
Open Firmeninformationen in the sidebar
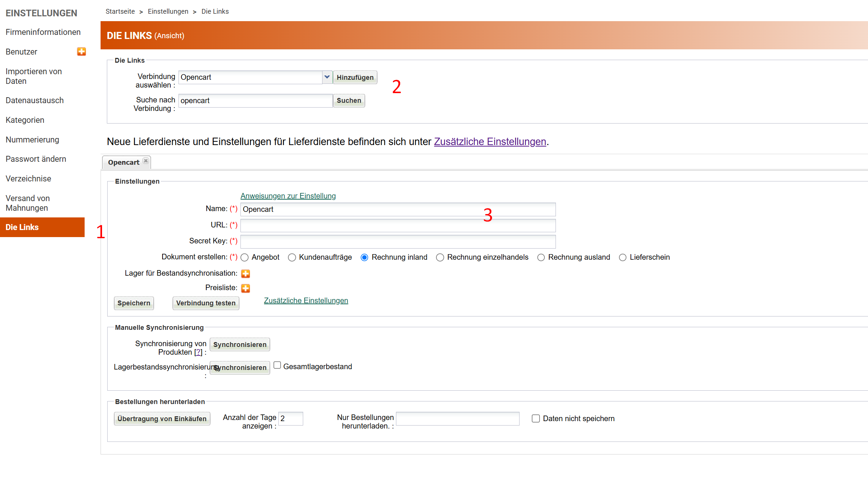(43, 32)
